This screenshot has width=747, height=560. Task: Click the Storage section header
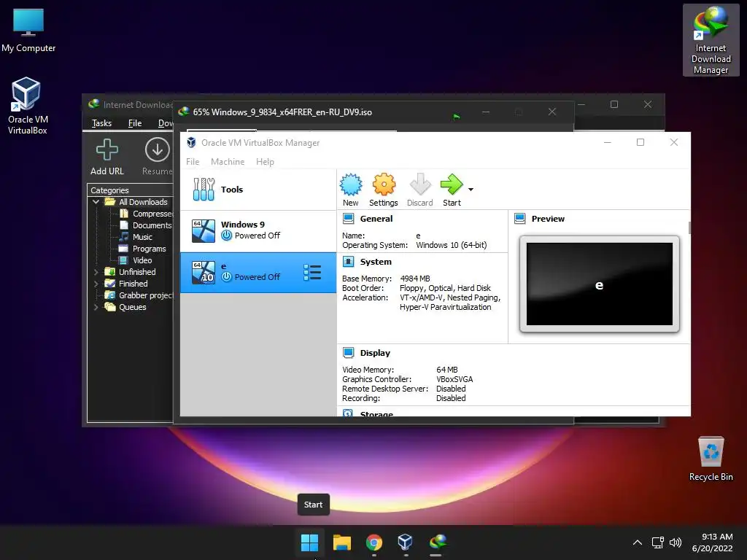pos(376,413)
